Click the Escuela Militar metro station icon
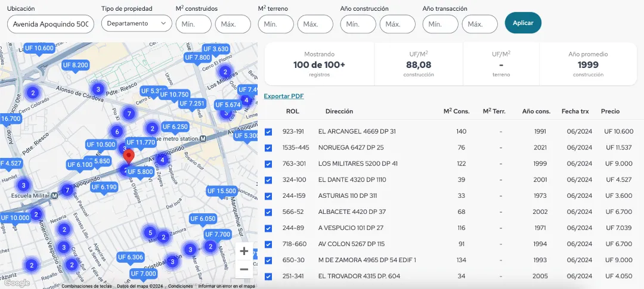 (54, 194)
